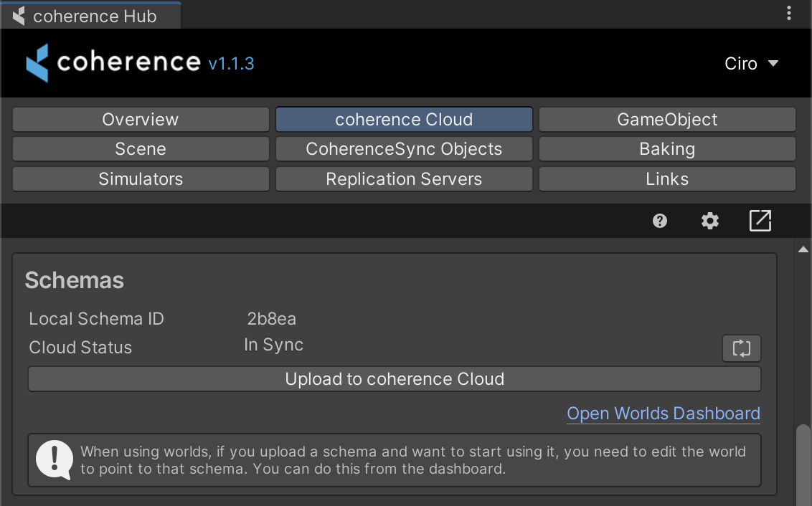Expand the Ciro account dropdown
This screenshot has width=812, height=506.
[751, 64]
